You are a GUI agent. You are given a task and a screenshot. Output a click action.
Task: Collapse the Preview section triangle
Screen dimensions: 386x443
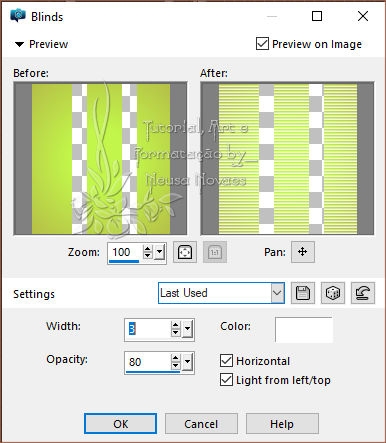20,44
